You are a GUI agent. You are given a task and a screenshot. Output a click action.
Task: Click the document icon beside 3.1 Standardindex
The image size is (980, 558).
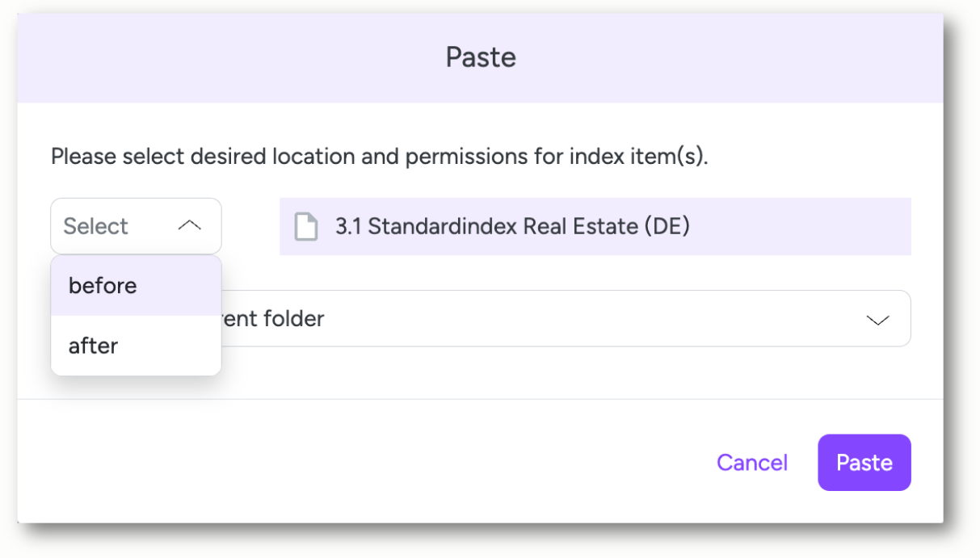pos(305,226)
